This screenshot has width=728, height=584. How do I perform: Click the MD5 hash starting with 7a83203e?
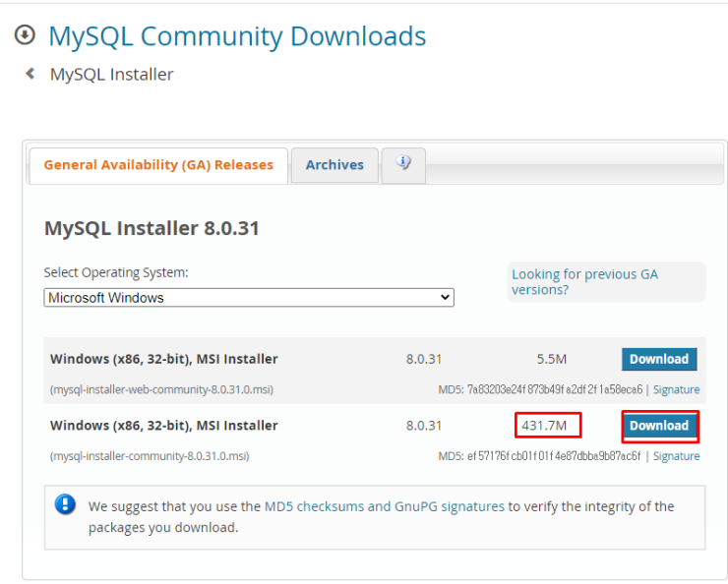(555, 389)
